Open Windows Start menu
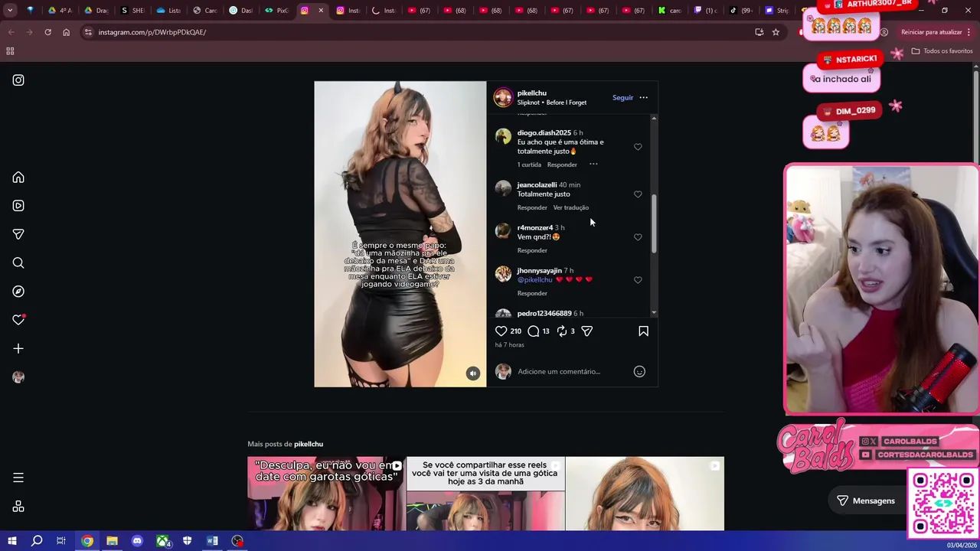 pos(12,541)
